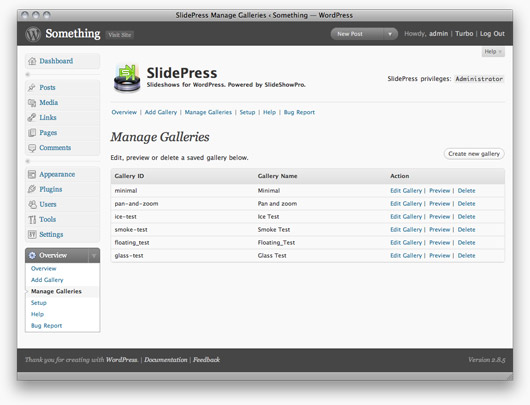
Task: Select Add Gallery in sidebar submenu
Action: (47, 280)
